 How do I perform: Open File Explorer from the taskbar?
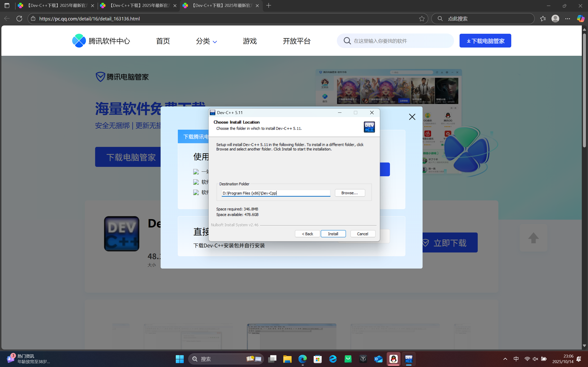287,359
